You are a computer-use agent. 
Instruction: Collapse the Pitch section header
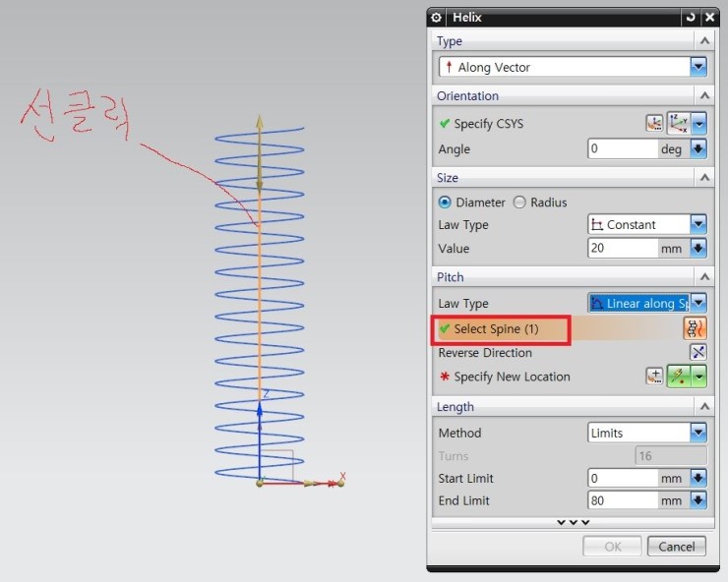(x=703, y=277)
